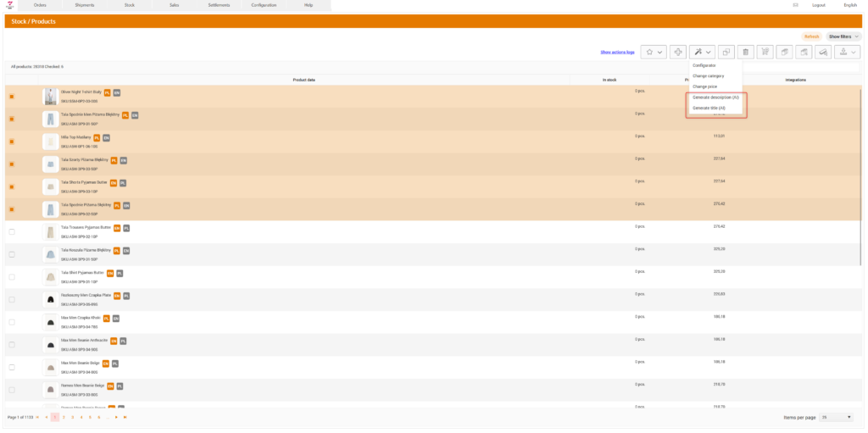Check the Tala Trousers Pyjamas Butter row

tap(12, 232)
